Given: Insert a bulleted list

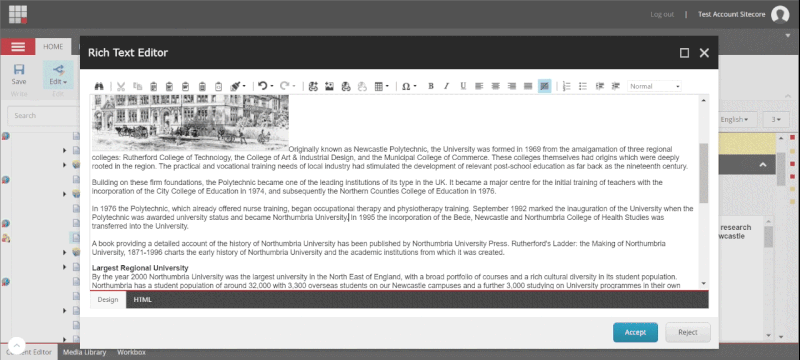Looking at the screenshot, I should point(583,87).
